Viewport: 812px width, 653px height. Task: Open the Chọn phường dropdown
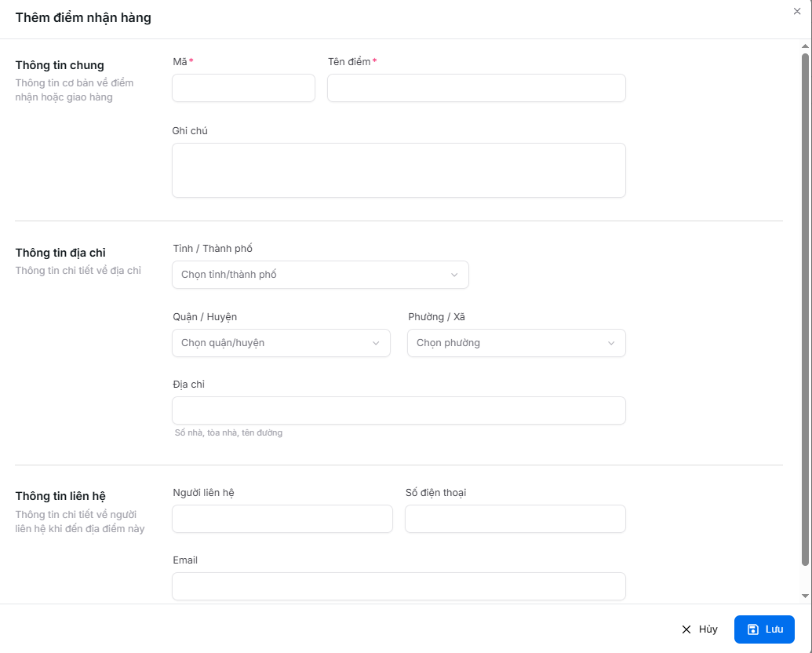coord(516,343)
